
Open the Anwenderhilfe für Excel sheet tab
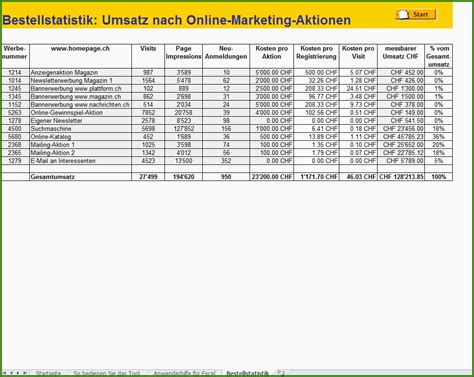pos(184,373)
